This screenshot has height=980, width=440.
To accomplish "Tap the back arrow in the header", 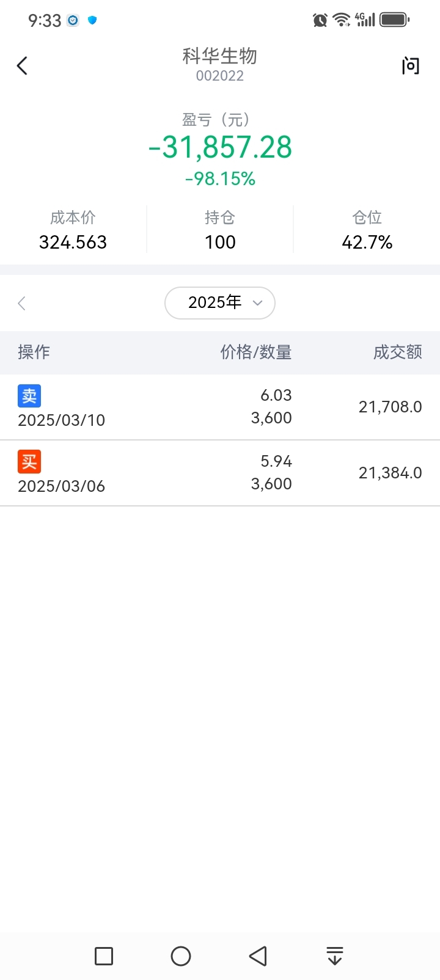I will (x=23, y=65).
